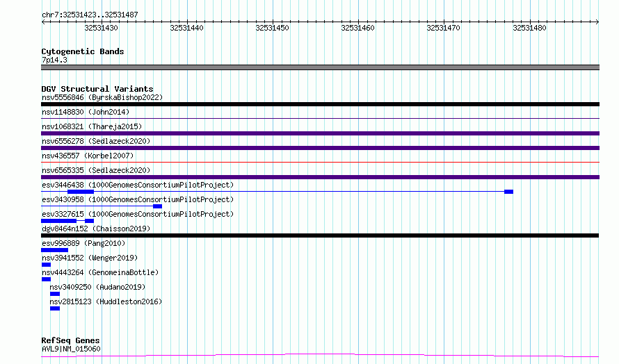The width and height of the screenshot is (619, 364).
Task: Click the blue block under esv996889
Action: (x=54, y=250)
